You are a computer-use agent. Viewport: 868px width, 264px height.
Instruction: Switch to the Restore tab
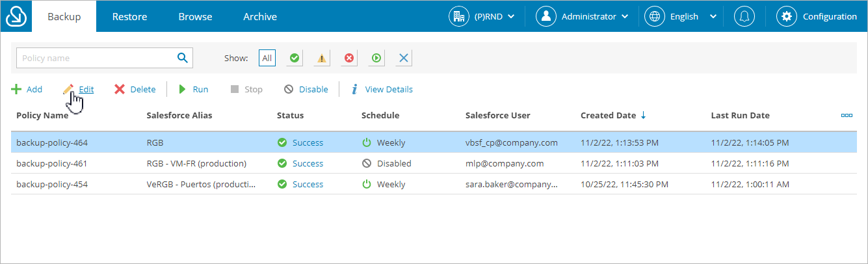tap(129, 16)
